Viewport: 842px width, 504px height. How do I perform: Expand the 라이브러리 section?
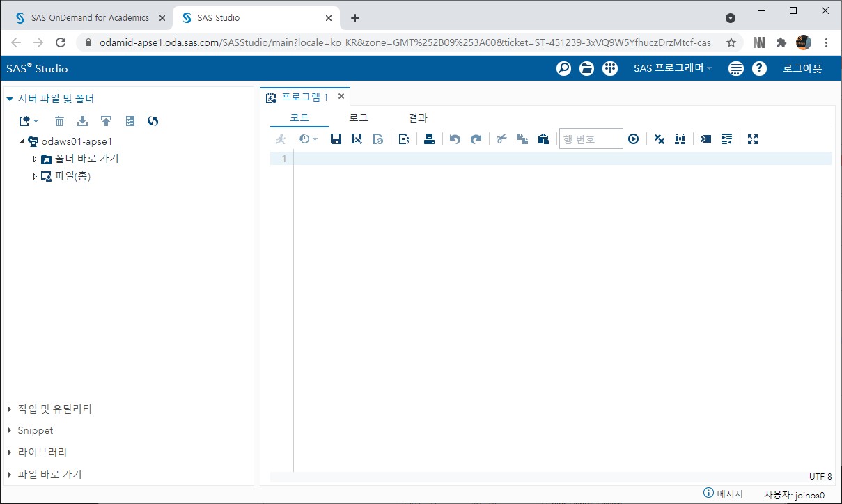(x=10, y=452)
